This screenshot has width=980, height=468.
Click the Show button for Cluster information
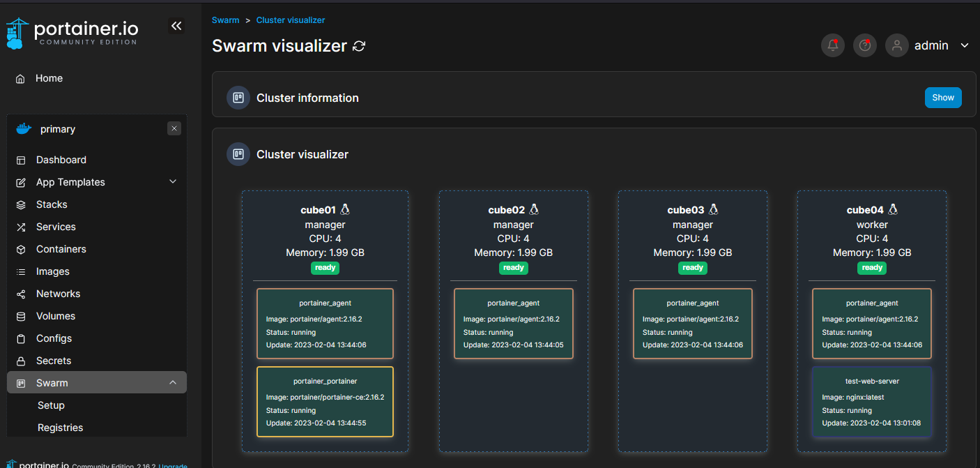943,98
